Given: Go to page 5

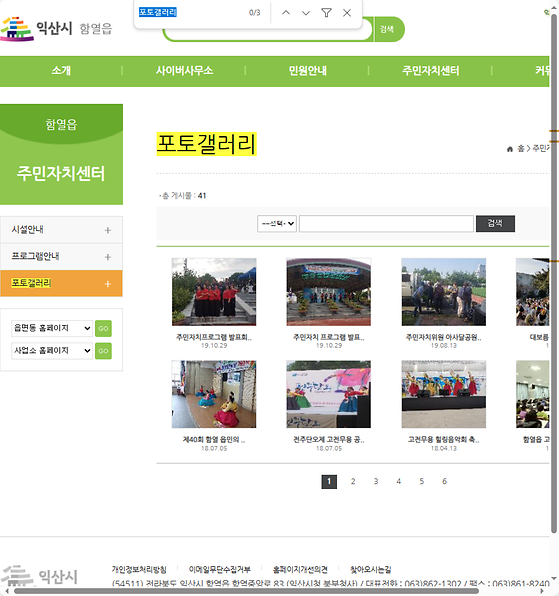Looking at the screenshot, I should (421, 482).
